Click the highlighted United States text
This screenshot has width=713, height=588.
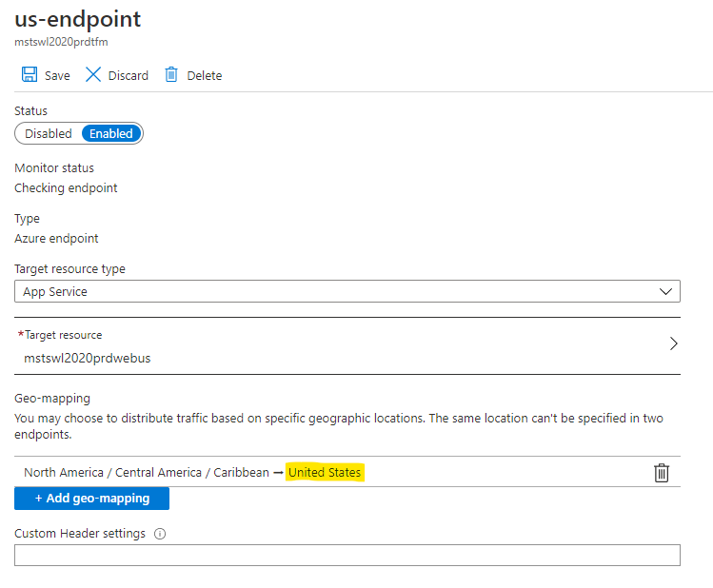325,473
